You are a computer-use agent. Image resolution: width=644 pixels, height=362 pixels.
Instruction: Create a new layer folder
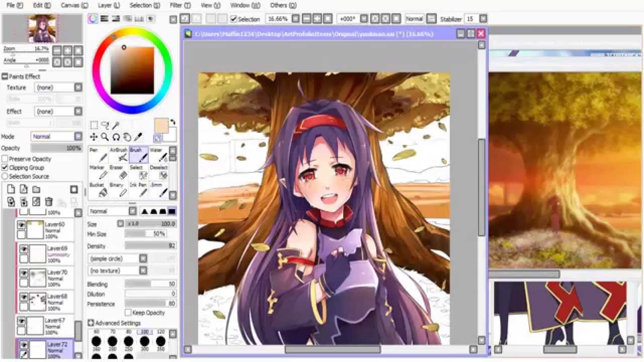point(36,190)
